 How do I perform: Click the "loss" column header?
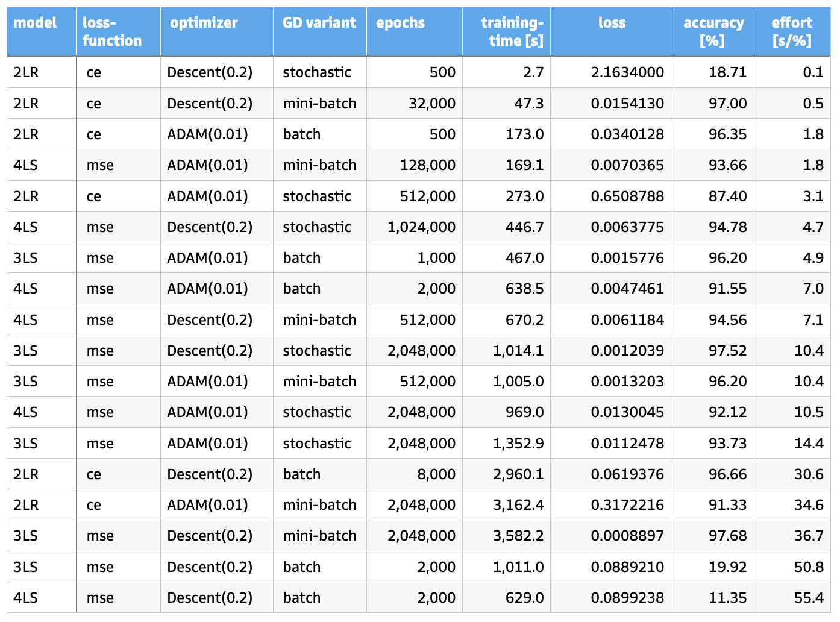[612, 23]
